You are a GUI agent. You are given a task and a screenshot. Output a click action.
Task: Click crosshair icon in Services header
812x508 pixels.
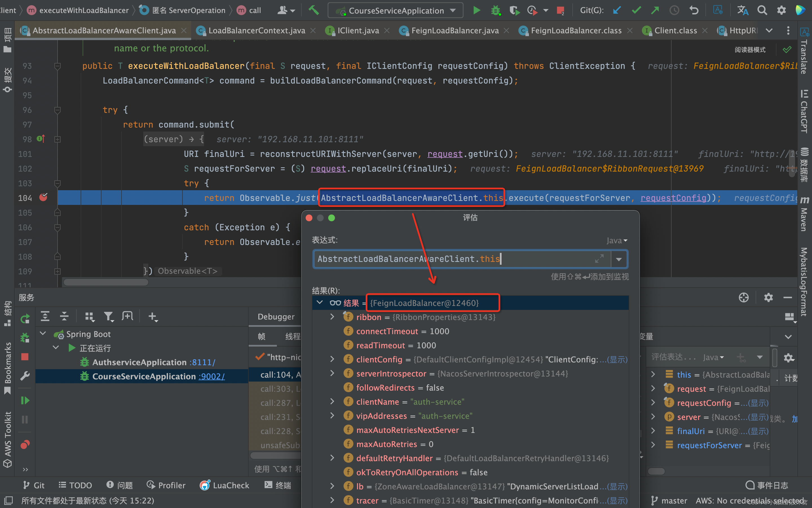(x=743, y=297)
